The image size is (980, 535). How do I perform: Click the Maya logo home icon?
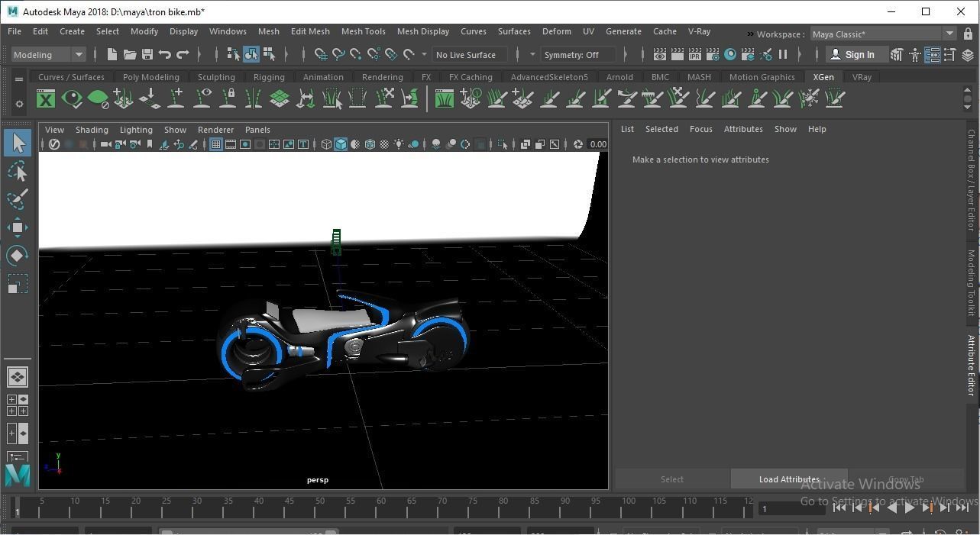(18, 475)
